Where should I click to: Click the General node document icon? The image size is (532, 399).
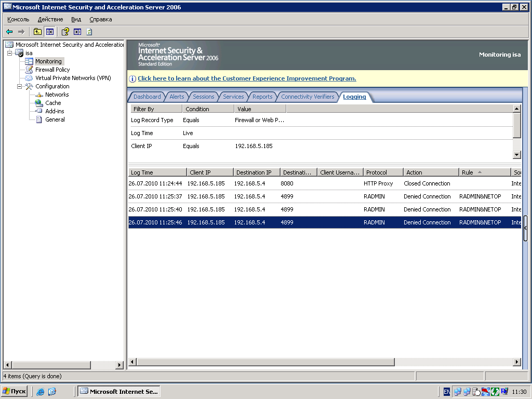tap(39, 119)
